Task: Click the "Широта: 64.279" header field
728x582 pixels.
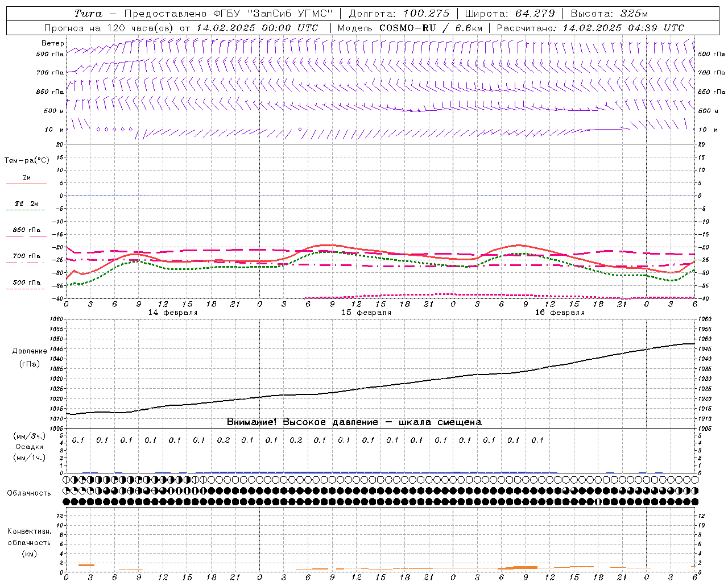Action: [x=510, y=14]
